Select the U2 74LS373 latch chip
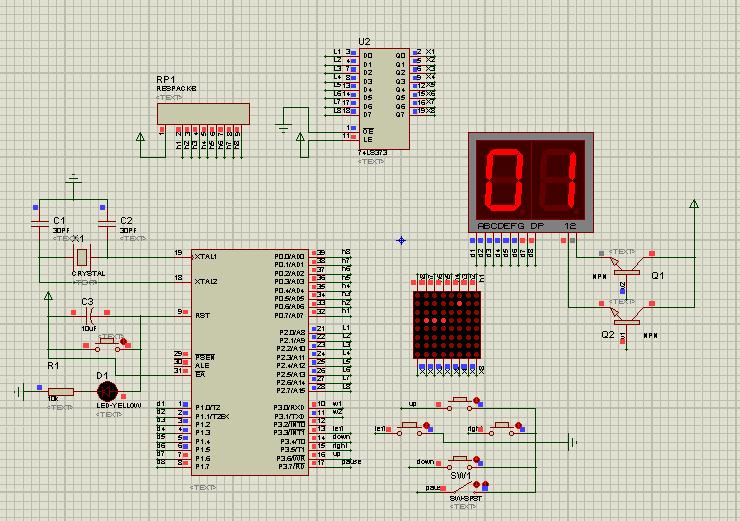This screenshot has width=740, height=521. 384,98
